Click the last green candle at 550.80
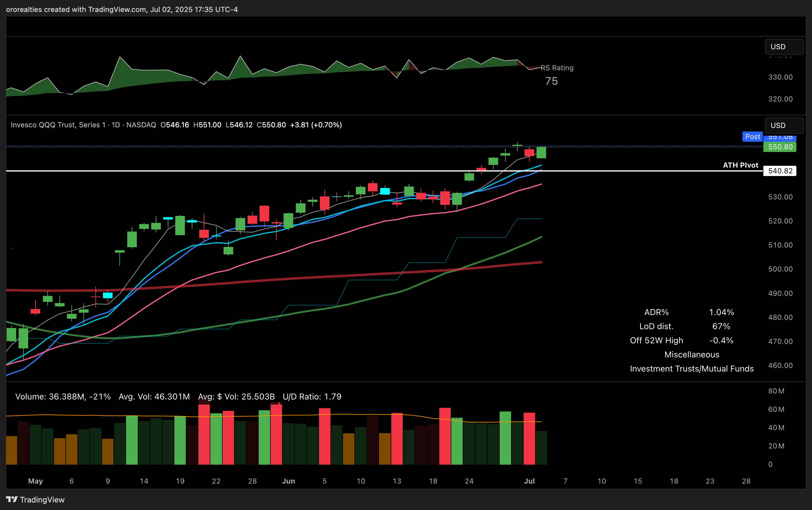 [x=541, y=153]
